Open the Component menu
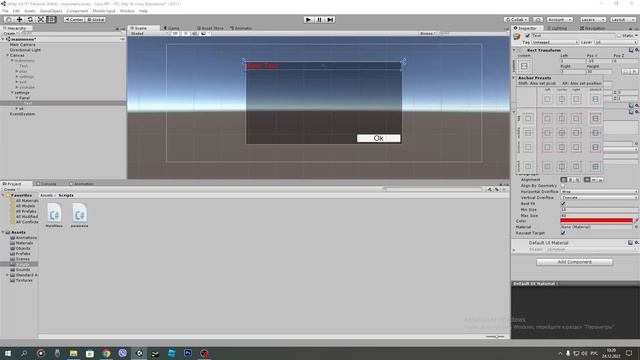This screenshot has width=640, height=360. (x=77, y=11)
